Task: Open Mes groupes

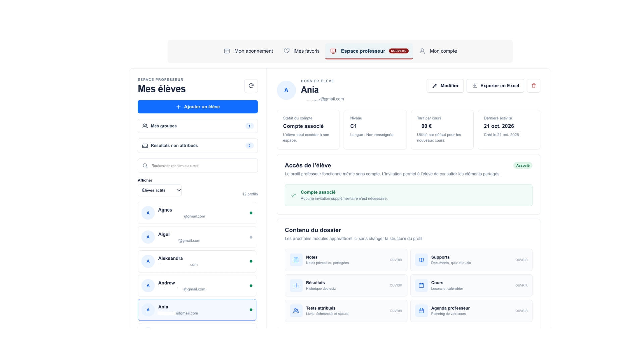Action: (198, 126)
